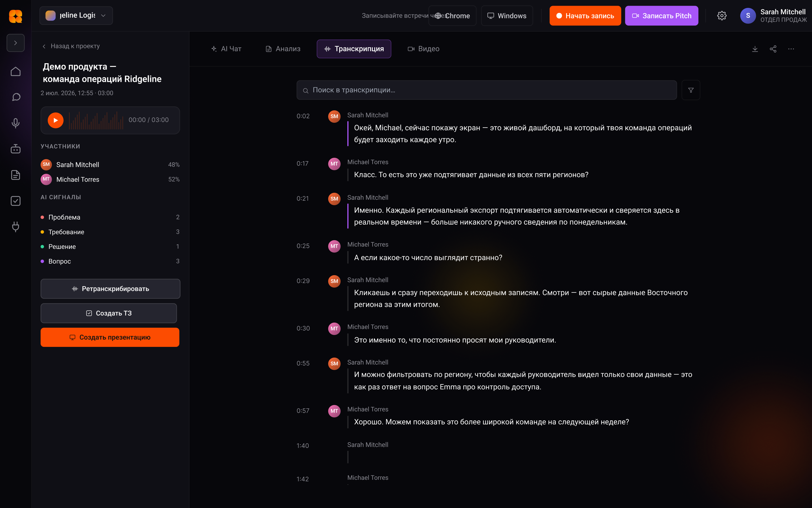
Task: Click the MT avatar at timestamp 0:17
Action: [334, 164]
